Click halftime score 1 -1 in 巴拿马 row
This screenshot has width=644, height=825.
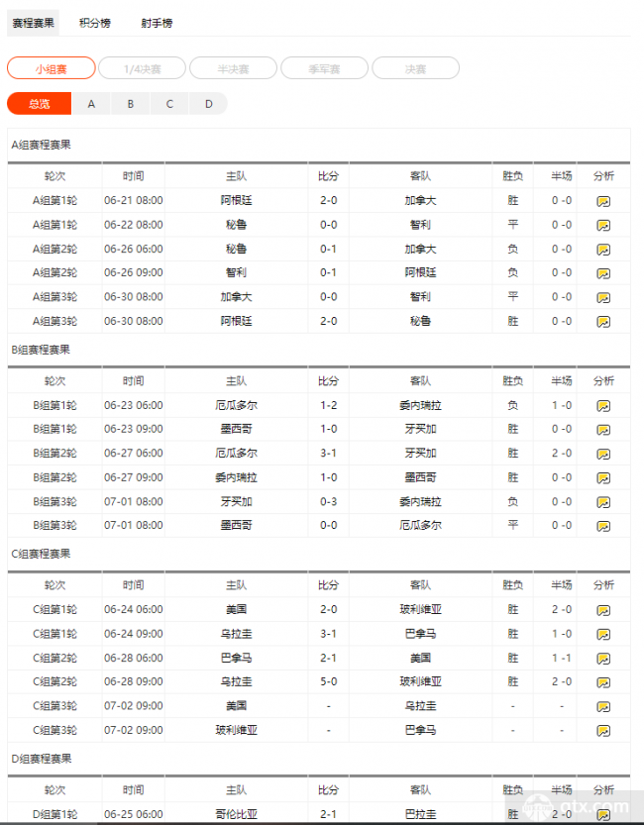coord(562,658)
